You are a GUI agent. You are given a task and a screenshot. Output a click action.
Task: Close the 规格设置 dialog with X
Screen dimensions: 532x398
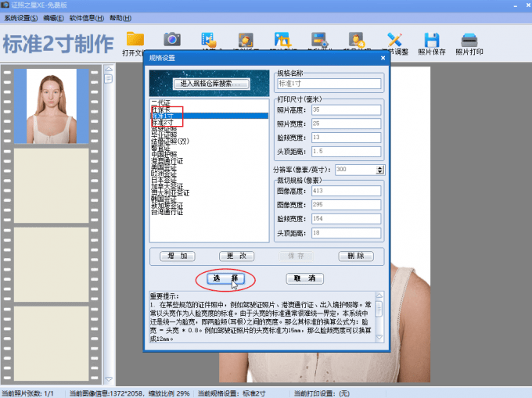(x=383, y=58)
